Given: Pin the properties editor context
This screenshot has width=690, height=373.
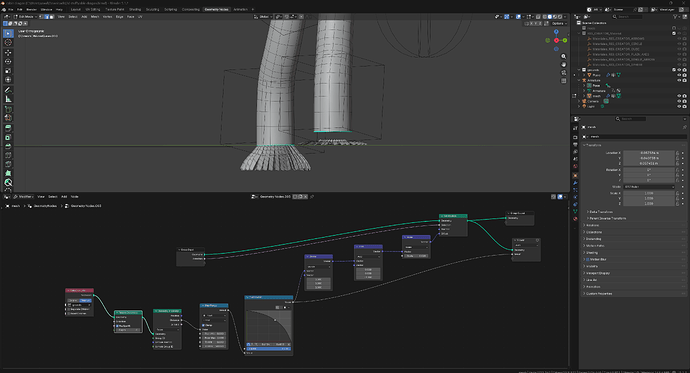Looking at the screenshot, I should point(684,127).
